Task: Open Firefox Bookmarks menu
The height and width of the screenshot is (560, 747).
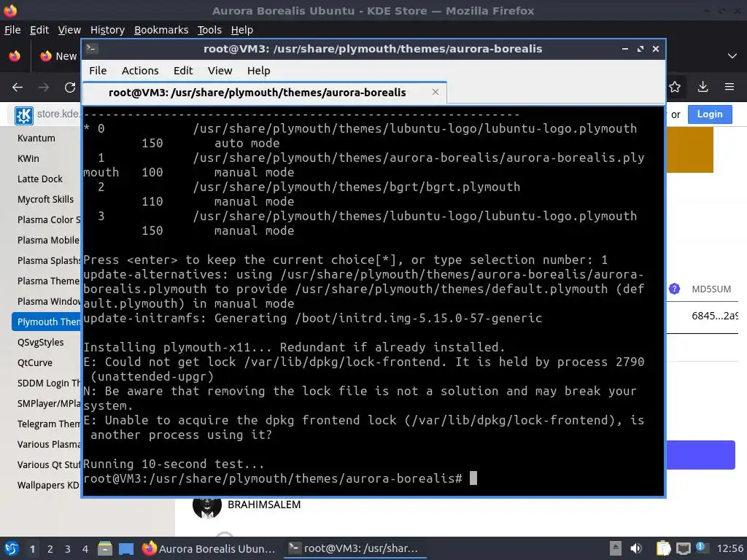Action: [x=161, y=30]
